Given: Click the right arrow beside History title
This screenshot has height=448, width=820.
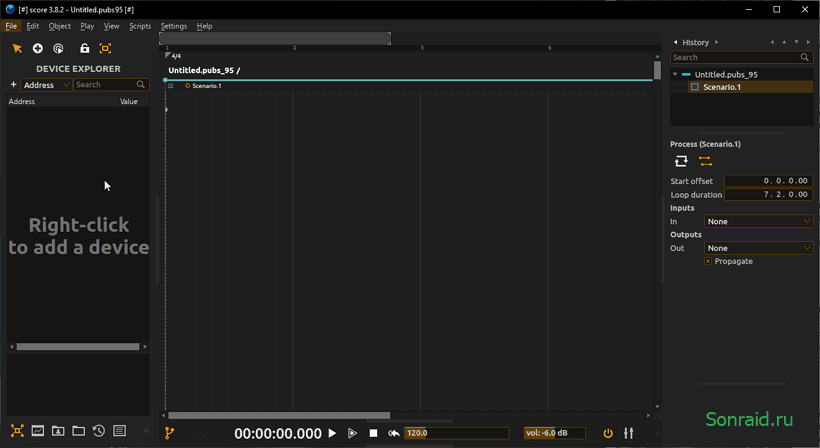Looking at the screenshot, I should pyautogui.click(x=716, y=42).
